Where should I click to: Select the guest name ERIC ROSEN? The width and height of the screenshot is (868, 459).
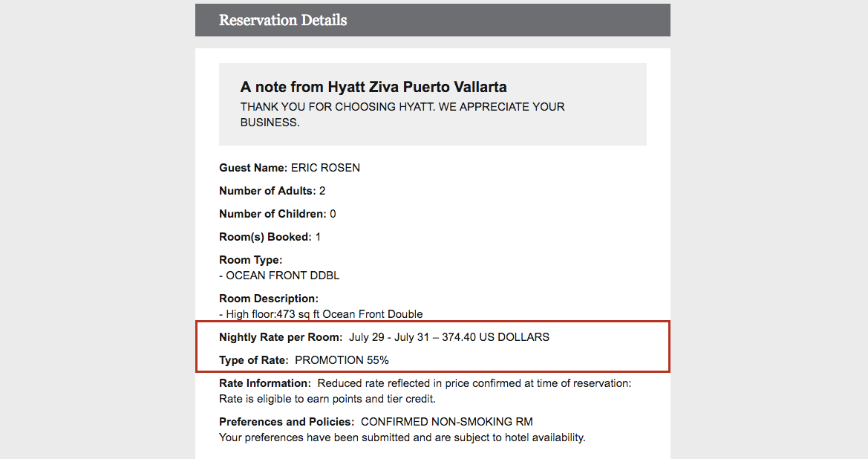(325, 168)
